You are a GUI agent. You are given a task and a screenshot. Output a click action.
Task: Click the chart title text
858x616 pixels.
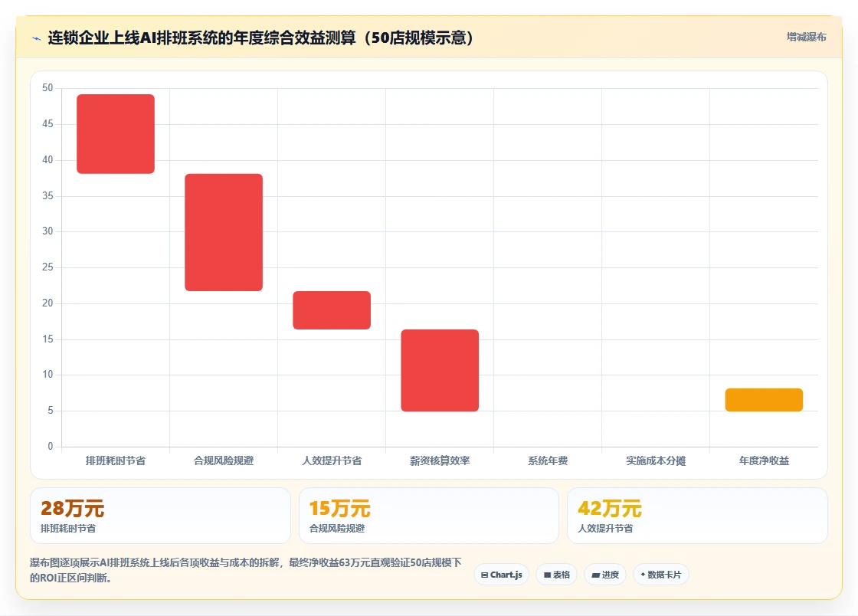pos(260,38)
